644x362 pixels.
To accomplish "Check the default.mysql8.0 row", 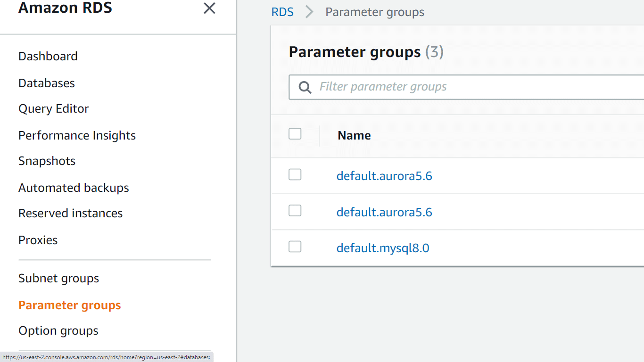I will 295,246.
